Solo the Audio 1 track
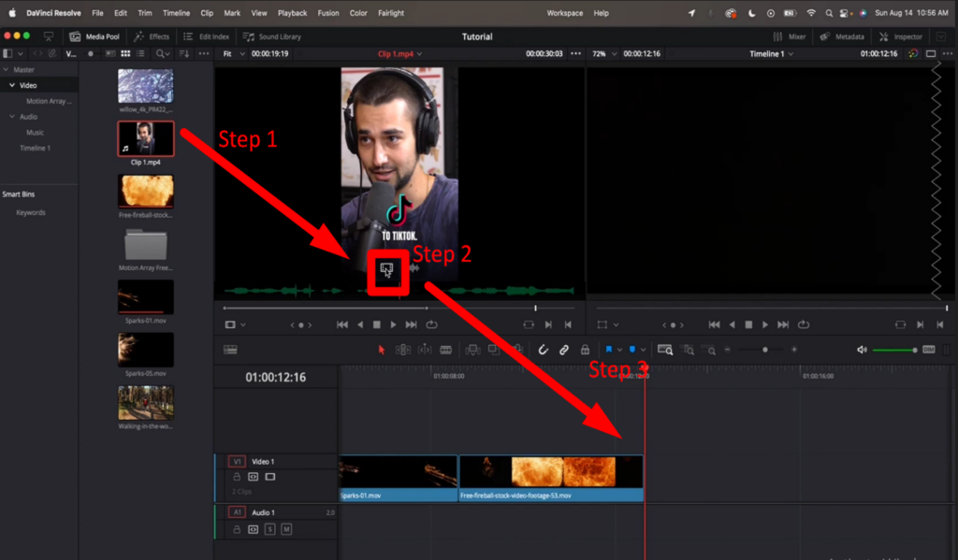This screenshot has width=958, height=560. [269, 529]
